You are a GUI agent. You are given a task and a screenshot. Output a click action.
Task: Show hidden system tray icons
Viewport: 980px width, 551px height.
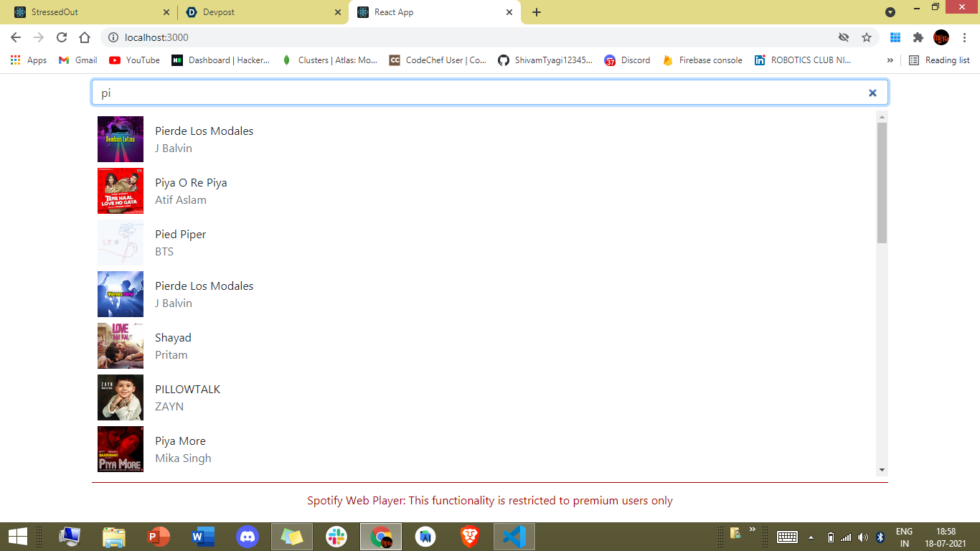click(811, 537)
